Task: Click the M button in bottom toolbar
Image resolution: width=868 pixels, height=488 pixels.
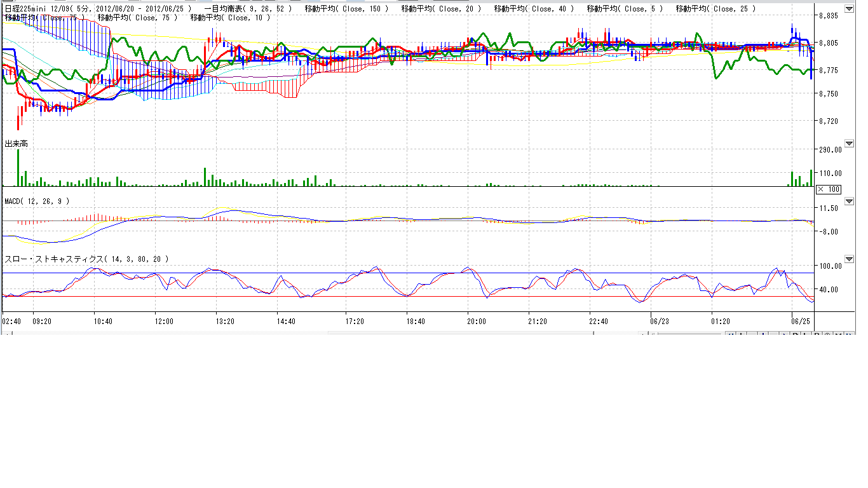Action: tap(839, 334)
